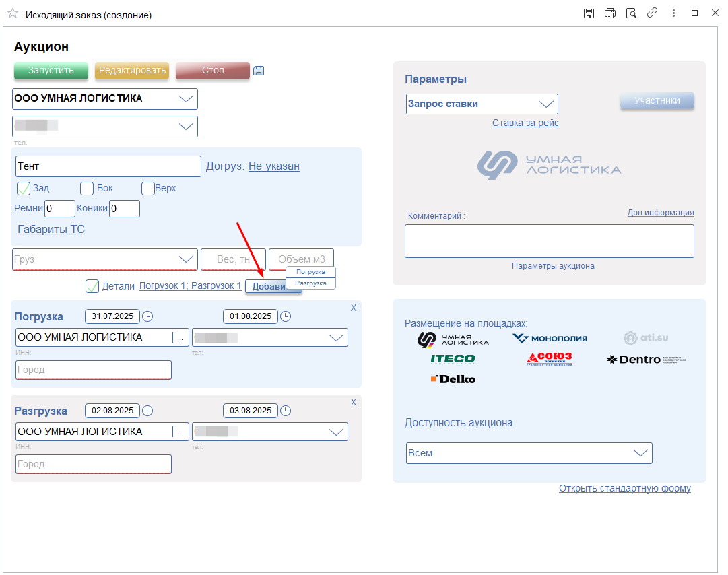Click the printer icon in title bar
Viewport: 728px width, 575px height.
(610, 13)
